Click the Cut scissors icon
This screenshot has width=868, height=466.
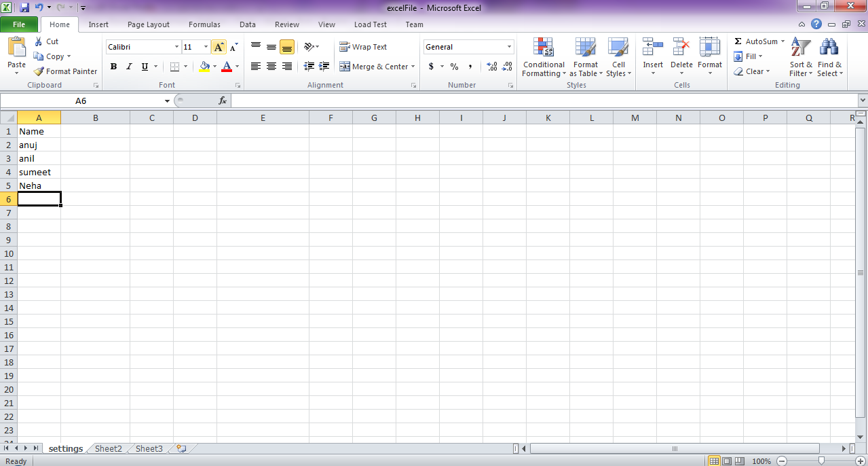[39, 41]
